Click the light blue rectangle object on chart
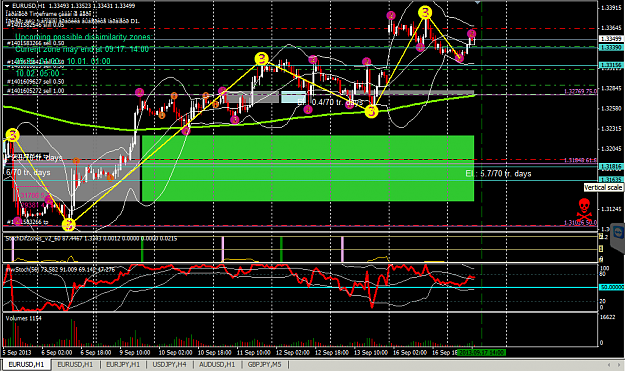 [x=293, y=97]
